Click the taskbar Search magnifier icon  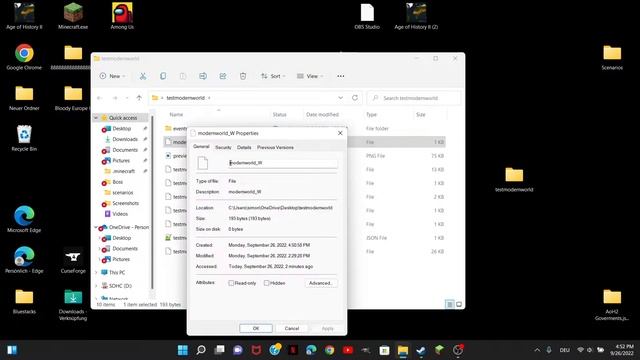pyautogui.click(x=201, y=350)
